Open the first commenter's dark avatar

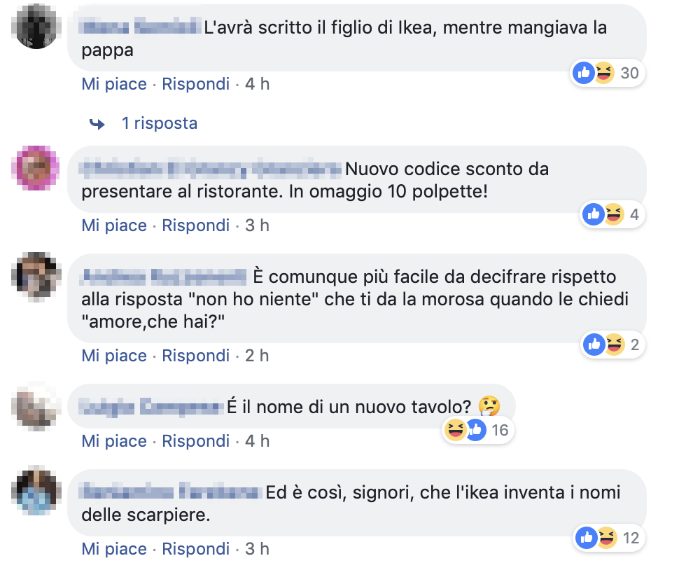(36, 26)
